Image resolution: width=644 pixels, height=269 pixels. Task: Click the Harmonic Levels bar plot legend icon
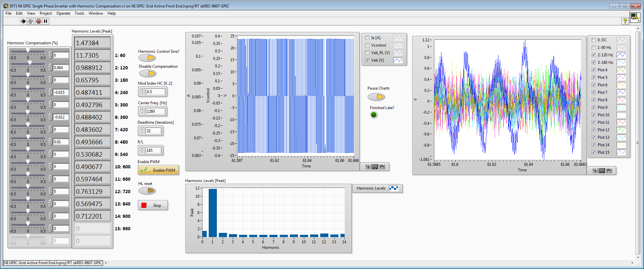pos(394,188)
